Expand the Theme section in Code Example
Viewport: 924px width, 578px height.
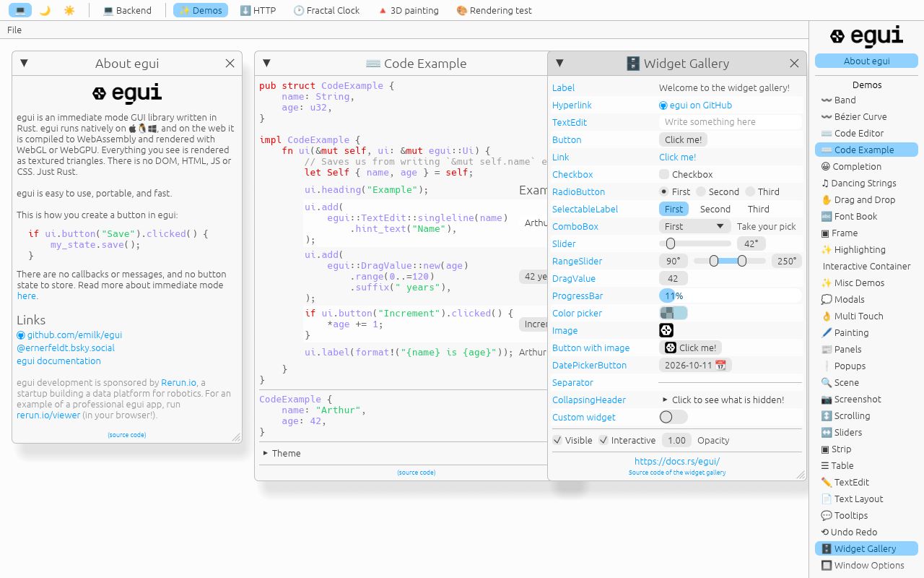coord(282,453)
